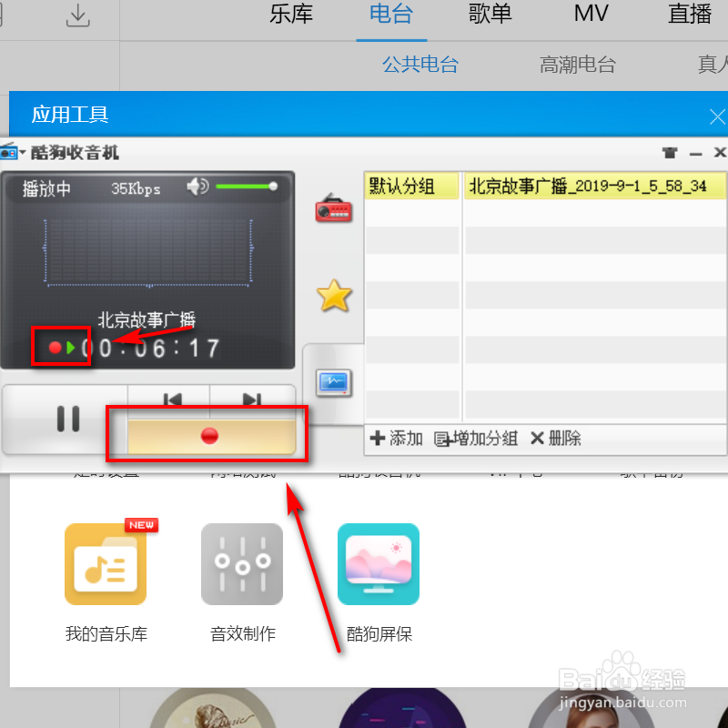Screen dimensions: 728x728
Task: Go to the MV tab
Action: (591, 14)
